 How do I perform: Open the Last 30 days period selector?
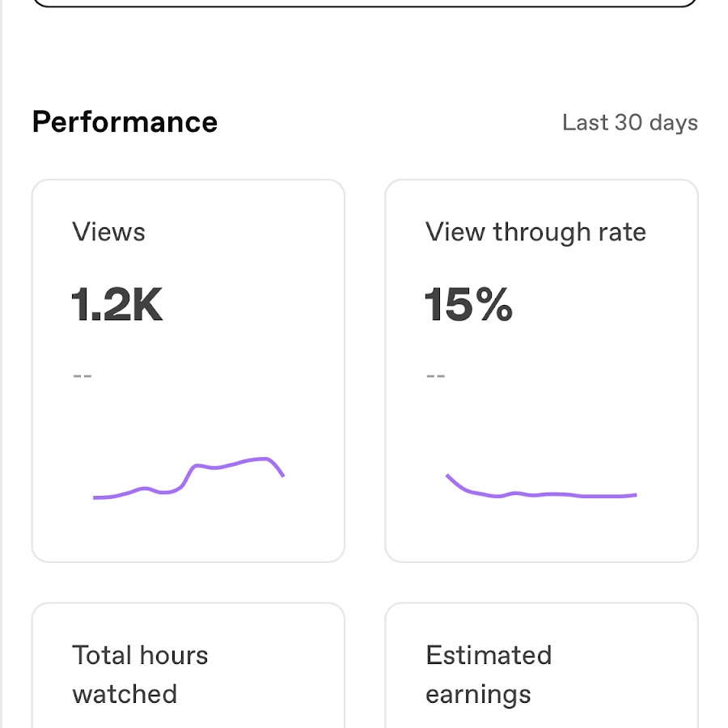point(629,123)
